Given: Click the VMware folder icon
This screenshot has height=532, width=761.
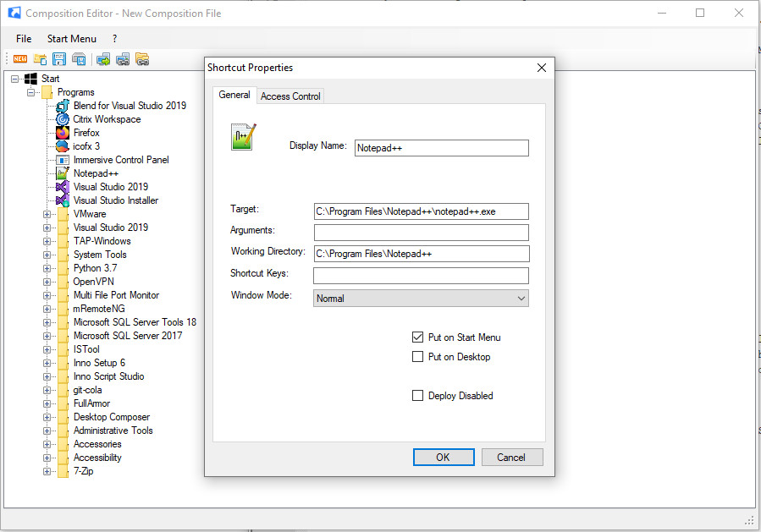Looking at the screenshot, I should pos(63,214).
